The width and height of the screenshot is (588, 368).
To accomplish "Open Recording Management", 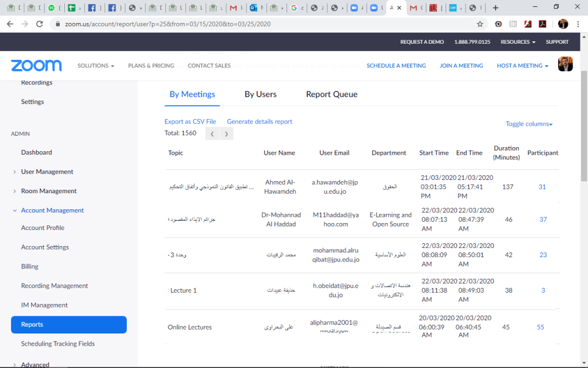I will tap(55, 286).
